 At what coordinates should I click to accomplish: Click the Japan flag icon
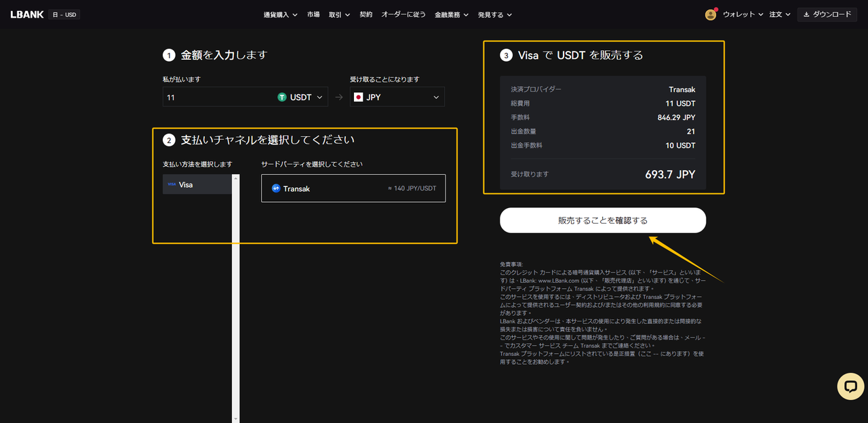[x=359, y=97]
